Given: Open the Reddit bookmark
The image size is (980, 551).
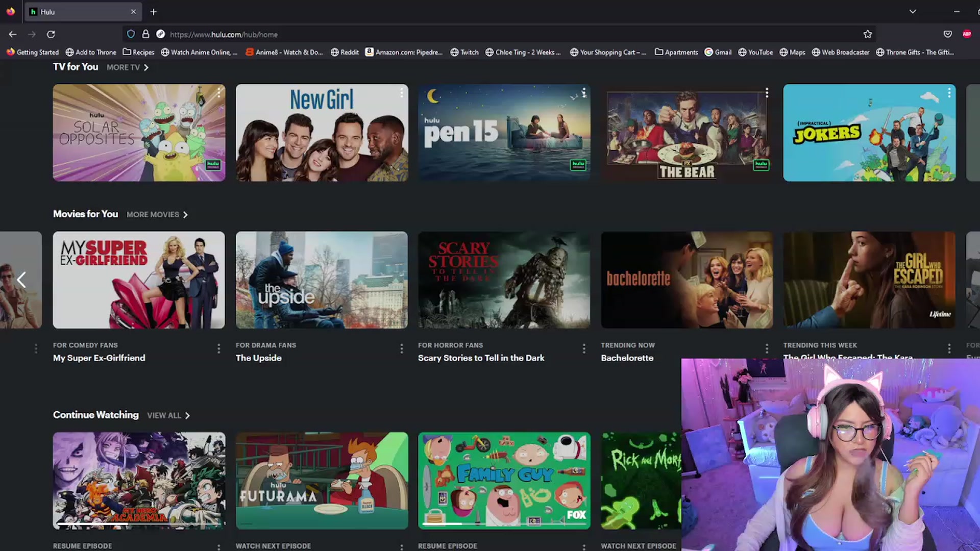Looking at the screenshot, I should 345,52.
